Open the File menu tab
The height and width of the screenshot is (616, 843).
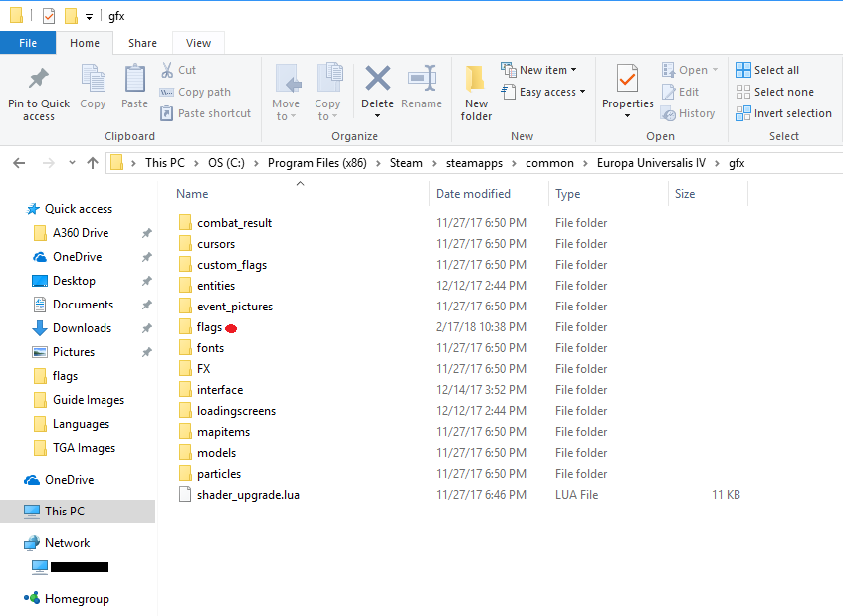(x=28, y=43)
